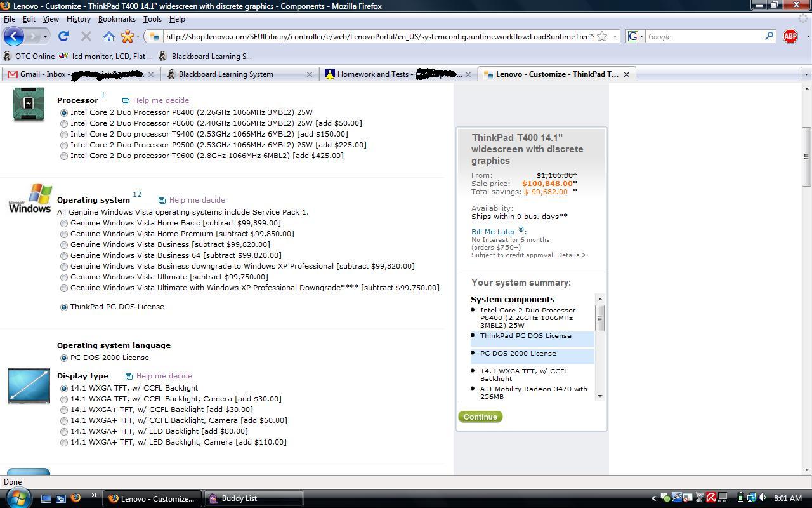Click the Firefox Back button
Viewport: 812px width, 508px height.
[x=13, y=36]
